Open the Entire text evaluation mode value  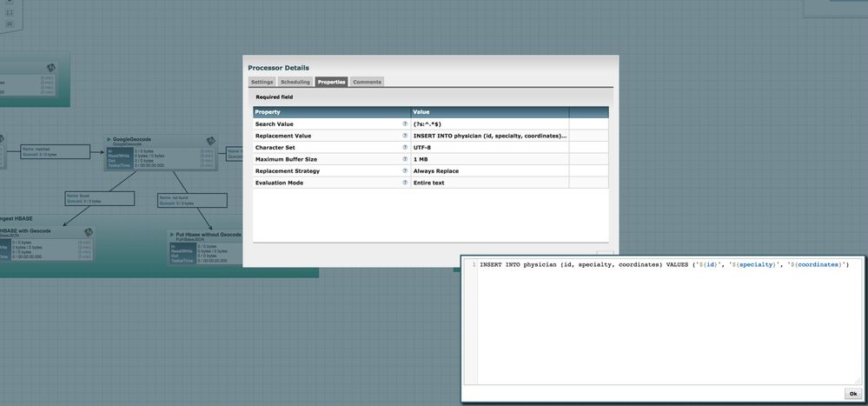coord(490,183)
